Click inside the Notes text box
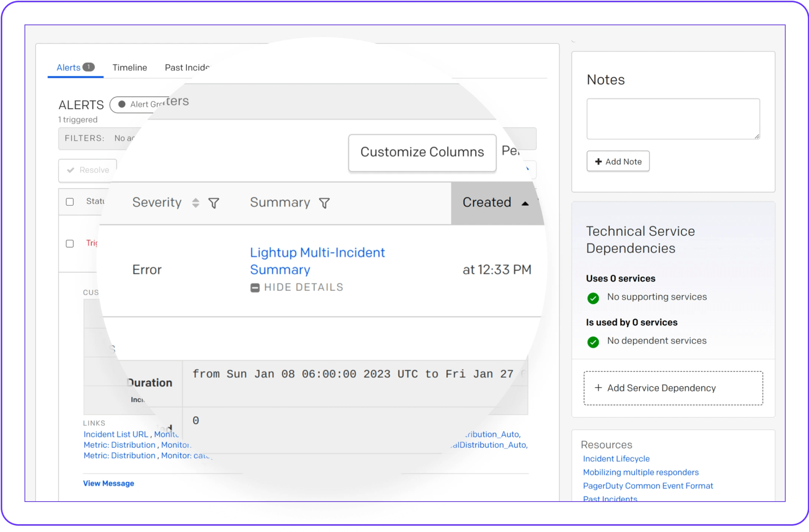Image resolution: width=809 pixels, height=532 pixels. pyautogui.click(x=673, y=118)
